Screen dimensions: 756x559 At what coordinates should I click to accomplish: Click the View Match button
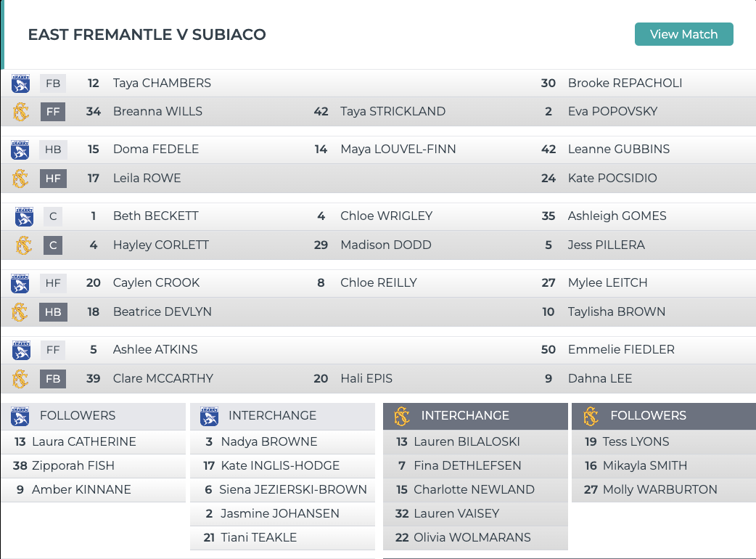683,34
